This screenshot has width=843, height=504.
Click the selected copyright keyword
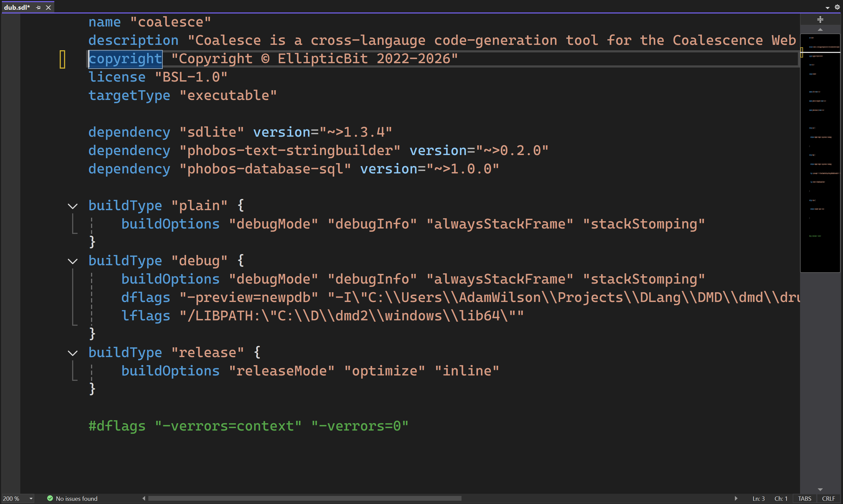pos(125,59)
